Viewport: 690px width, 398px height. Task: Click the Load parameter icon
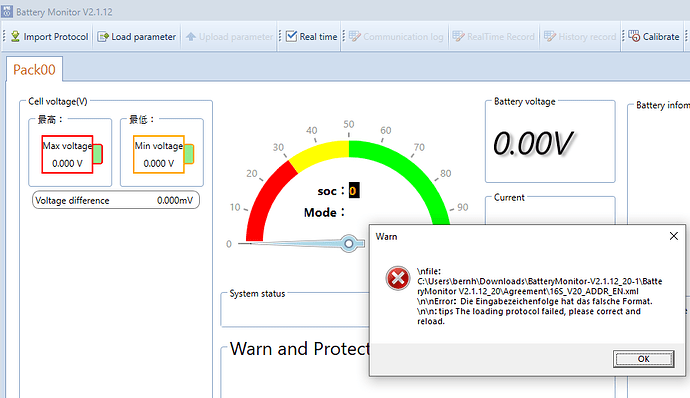pos(103,37)
